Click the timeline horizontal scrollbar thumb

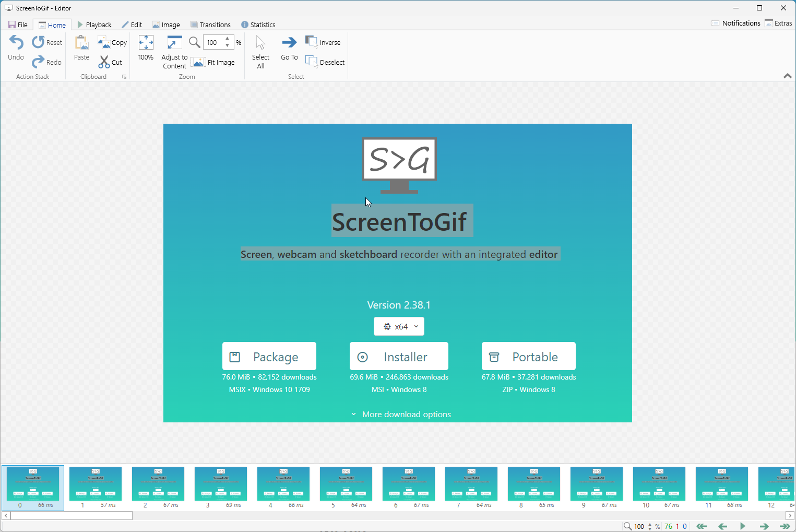coord(72,515)
